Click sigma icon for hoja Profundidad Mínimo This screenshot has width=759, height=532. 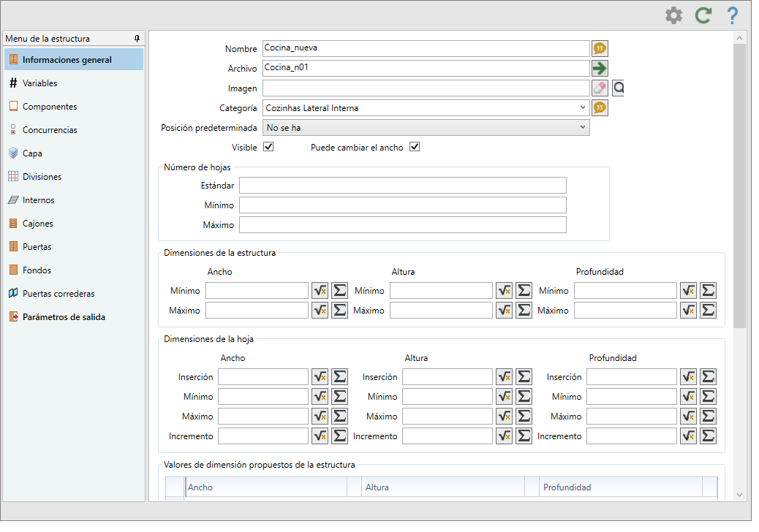(708, 397)
